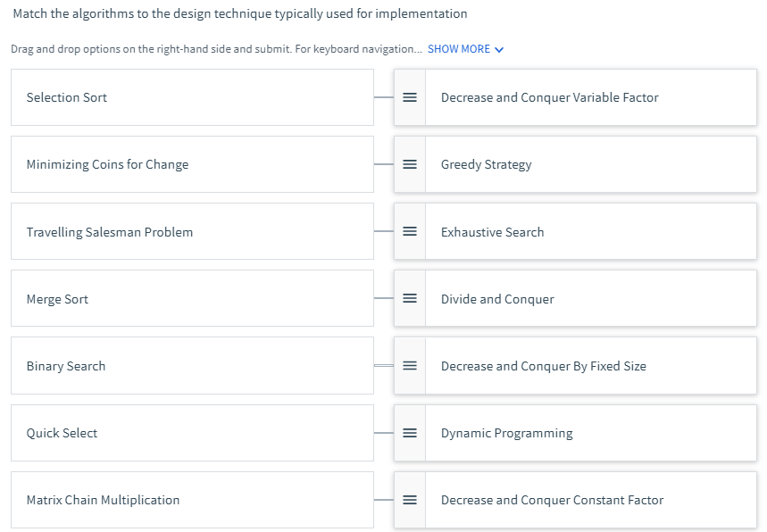Click handle beside Decrease and Conquer By Fixed Size
Viewport: 767px width, 532px height.
pyautogui.click(x=410, y=365)
